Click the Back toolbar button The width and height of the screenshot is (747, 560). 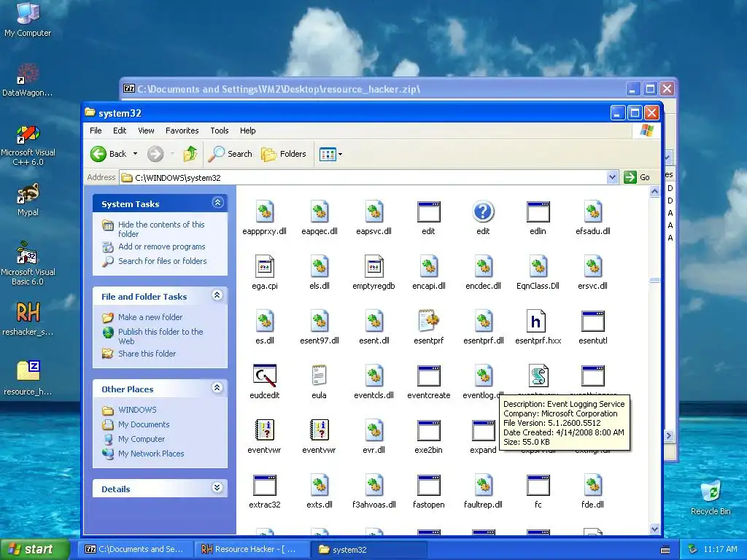(x=109, y=154)
